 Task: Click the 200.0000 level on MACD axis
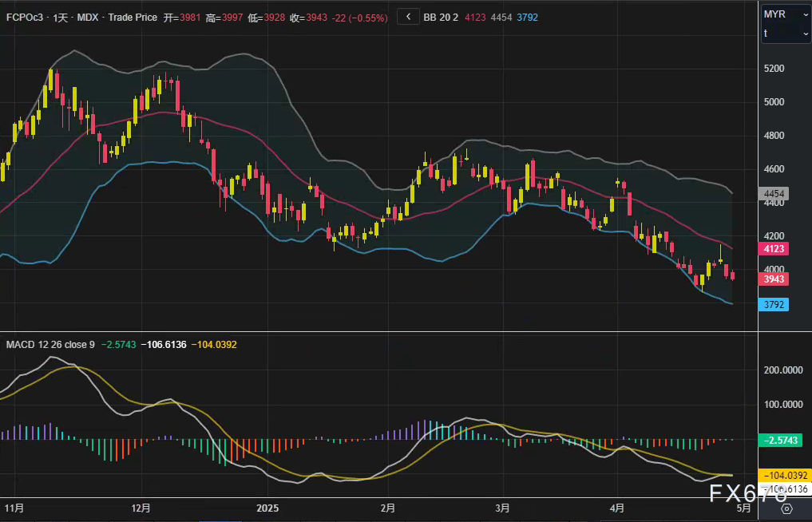coord(783,370)
